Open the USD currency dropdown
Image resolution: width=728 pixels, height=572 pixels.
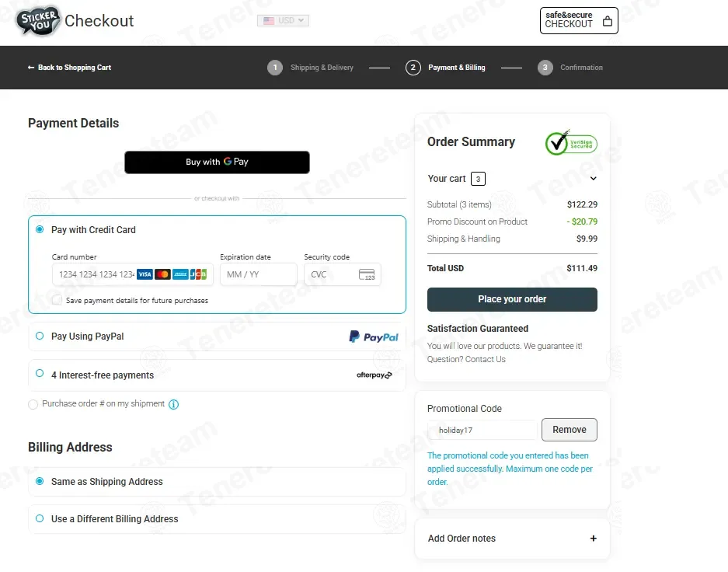coord(284,21)
